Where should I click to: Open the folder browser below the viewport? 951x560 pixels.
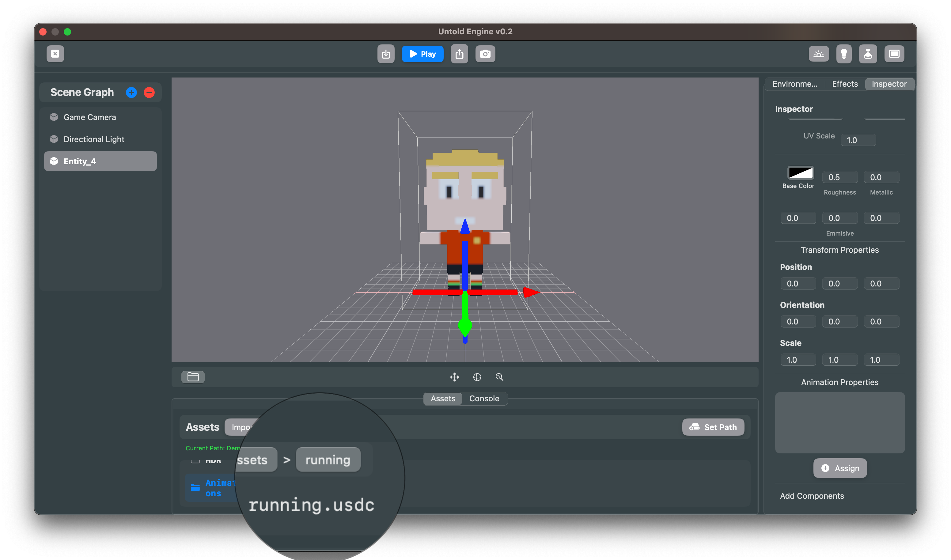click(193, 376)
